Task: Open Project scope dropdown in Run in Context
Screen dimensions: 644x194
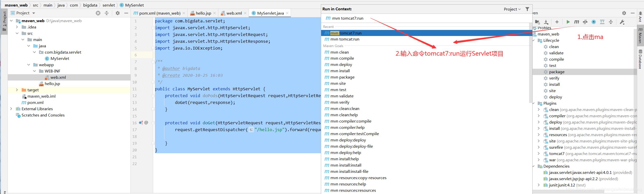Action: (512, 9)
